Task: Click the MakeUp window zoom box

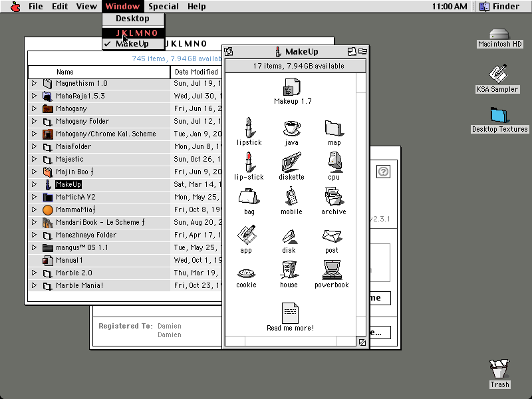Action: click(352, 52)
